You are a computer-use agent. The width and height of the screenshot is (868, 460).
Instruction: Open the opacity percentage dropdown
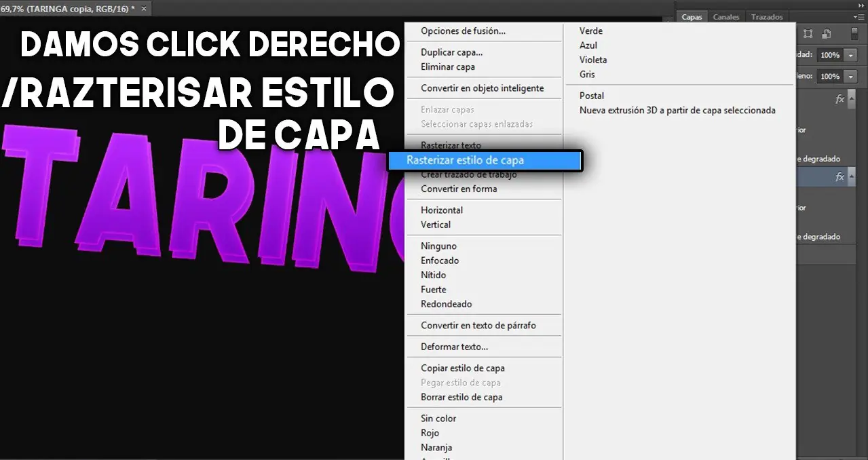coord(851,55)
